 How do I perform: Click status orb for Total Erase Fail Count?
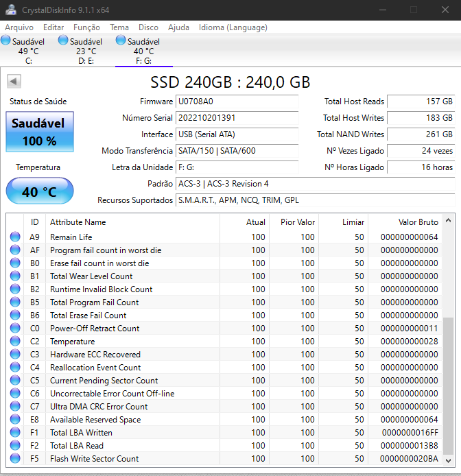tap(15, 315)
